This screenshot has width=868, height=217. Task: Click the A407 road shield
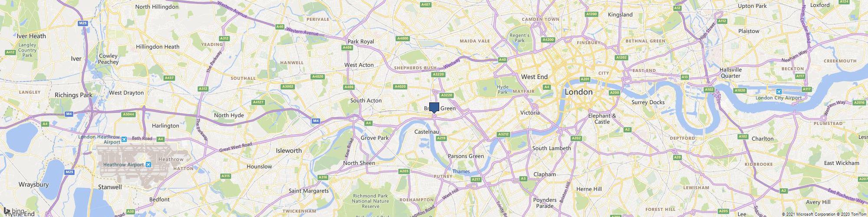point(426,4)
